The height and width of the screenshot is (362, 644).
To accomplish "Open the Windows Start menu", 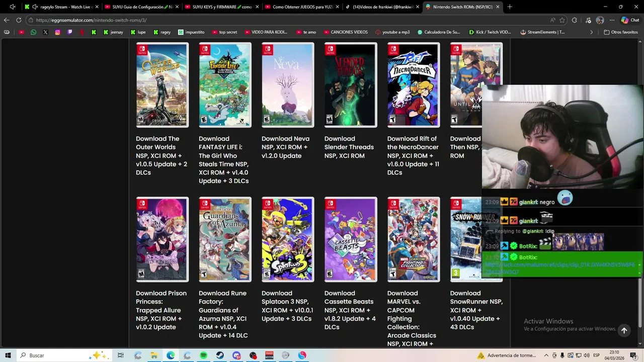I will point(8,355).
